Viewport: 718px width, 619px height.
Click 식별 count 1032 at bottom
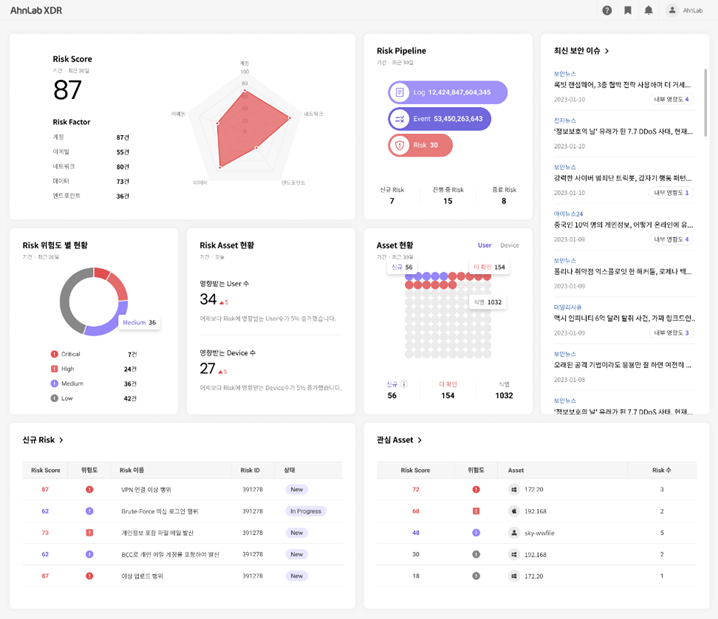(504, 396)
